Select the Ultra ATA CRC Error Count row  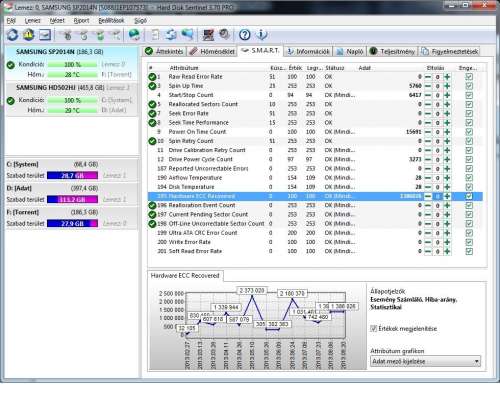(315, 233)
